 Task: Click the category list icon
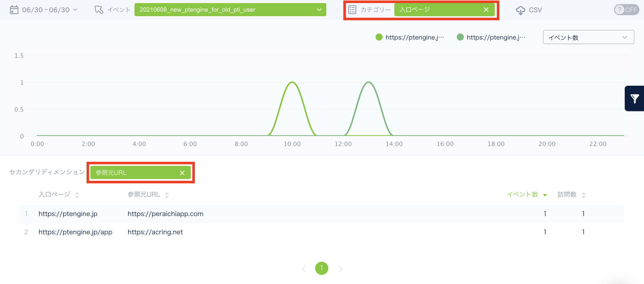[x=352, y=10]
